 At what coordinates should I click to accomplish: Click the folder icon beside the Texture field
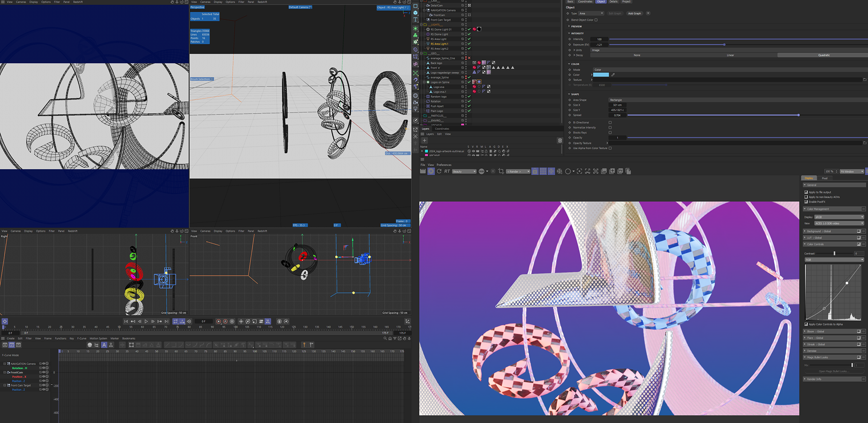click(x=865, y=80)
